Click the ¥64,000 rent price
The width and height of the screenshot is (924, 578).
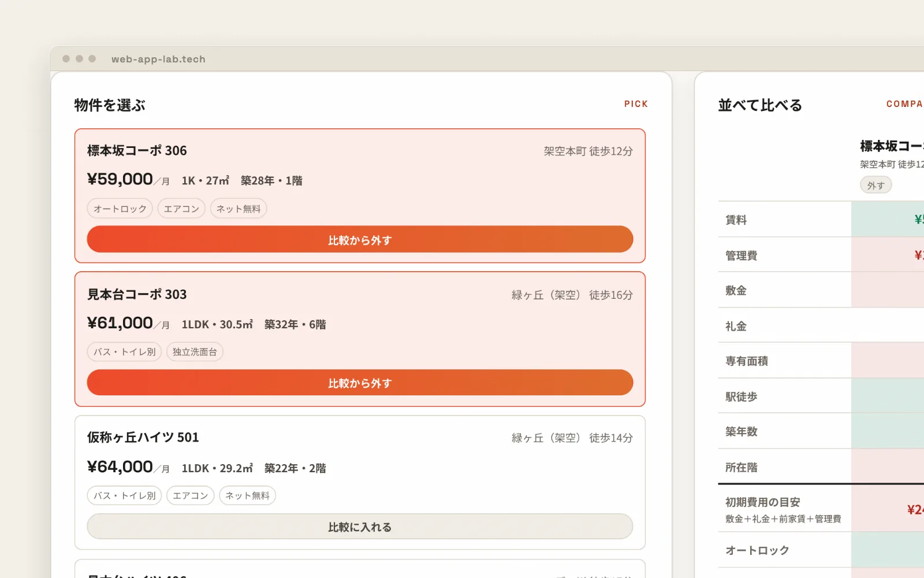[x=120, y=467]
